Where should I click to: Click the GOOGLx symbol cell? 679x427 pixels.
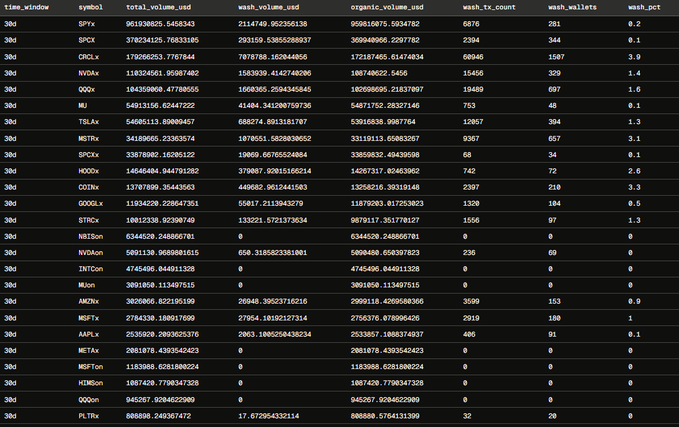click(x=91, y=203)
